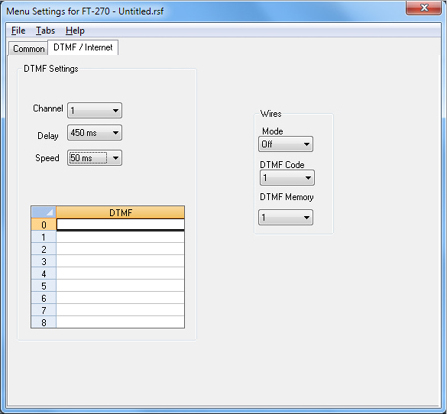Screen dimensions: 447x414
Task: Open the File menu
Action: (x=18, y=31)
